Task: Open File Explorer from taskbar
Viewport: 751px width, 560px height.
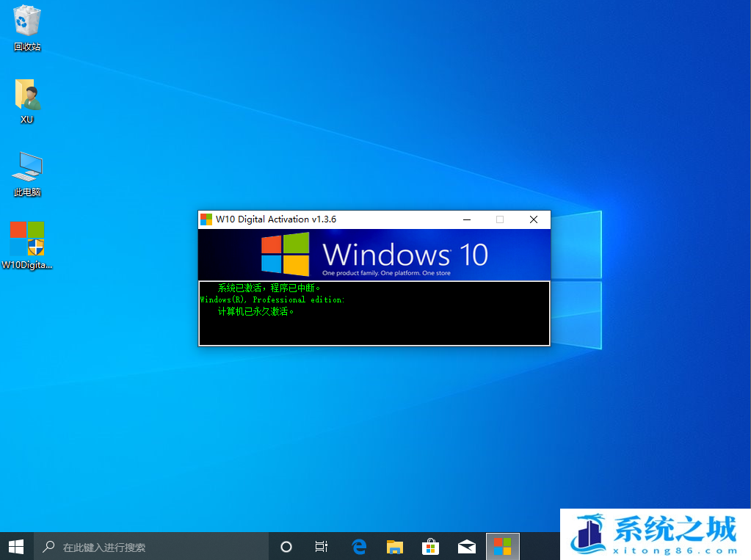Action: [x=395, y=547]
